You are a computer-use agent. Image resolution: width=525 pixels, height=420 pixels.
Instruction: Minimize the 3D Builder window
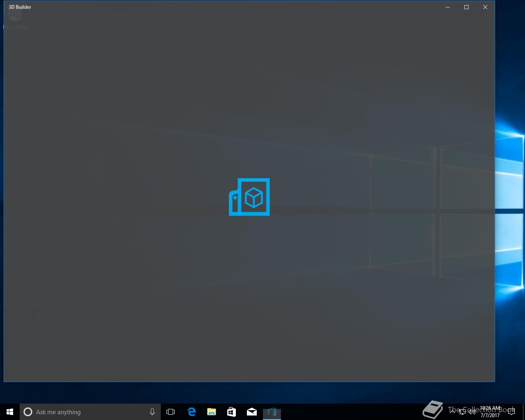coord(448,7)
